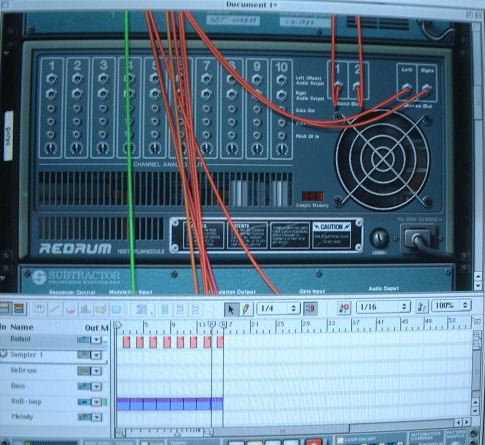This screenshot has height=445, width=485.
Task: Open Out dropdown for the first sequencer track
Action: pyautogui.click(x=96, y=340)
